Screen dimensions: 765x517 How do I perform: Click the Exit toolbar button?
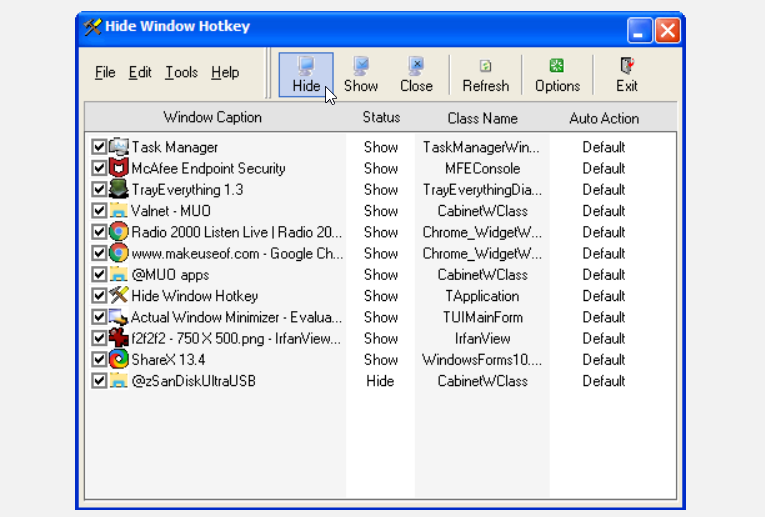(x=626, y=75)
